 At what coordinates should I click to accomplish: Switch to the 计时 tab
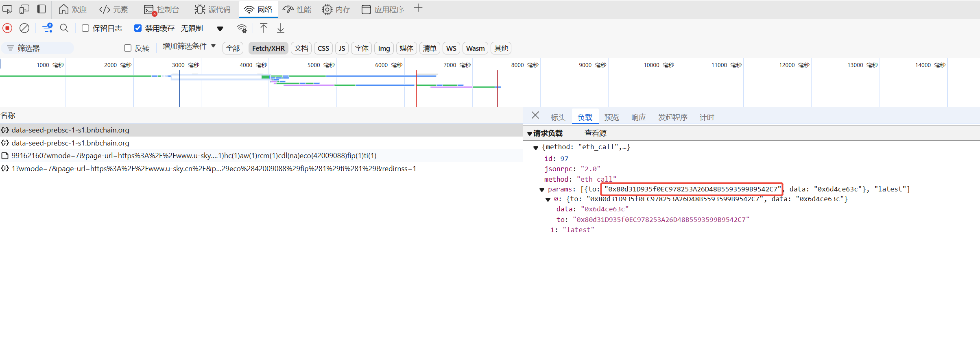point(707,117)
